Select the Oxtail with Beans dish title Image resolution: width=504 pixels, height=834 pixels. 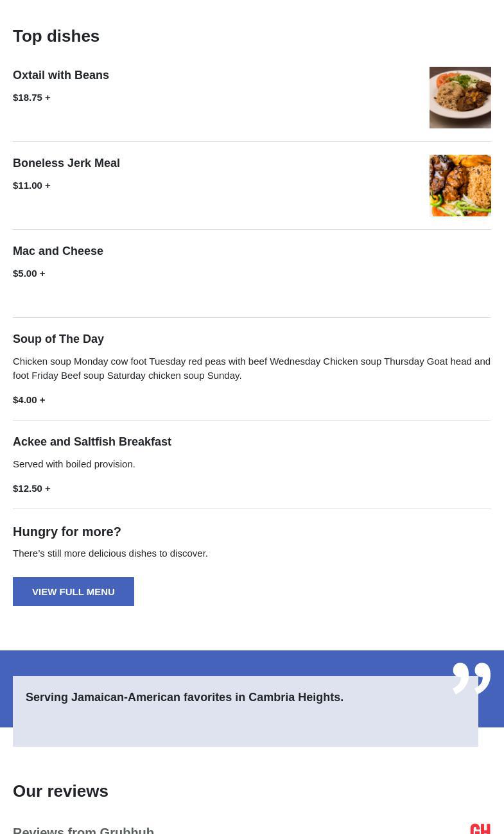(61, 75)
